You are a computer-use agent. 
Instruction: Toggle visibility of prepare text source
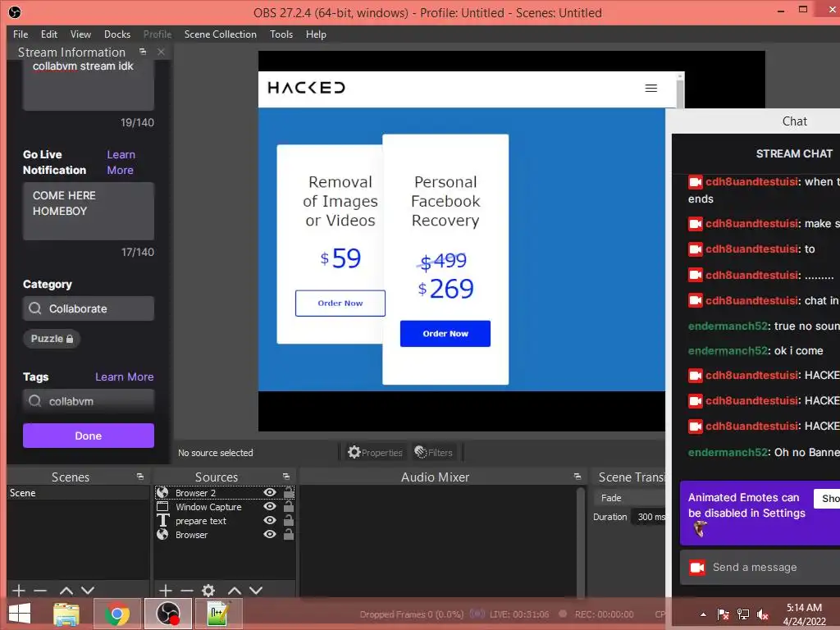click(x=270, y=520)
